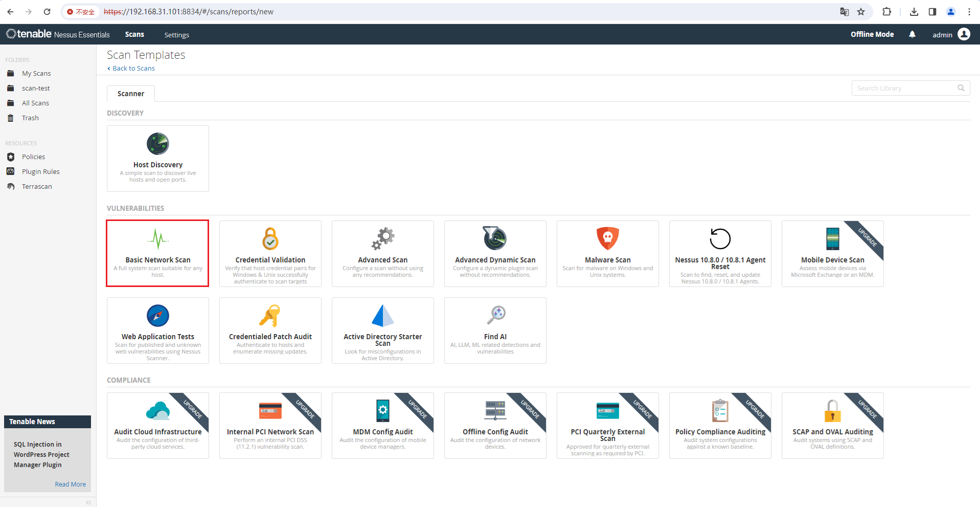Open My Scans folder
This screenshot has height=507, width=980.
[x=36, y=73]
